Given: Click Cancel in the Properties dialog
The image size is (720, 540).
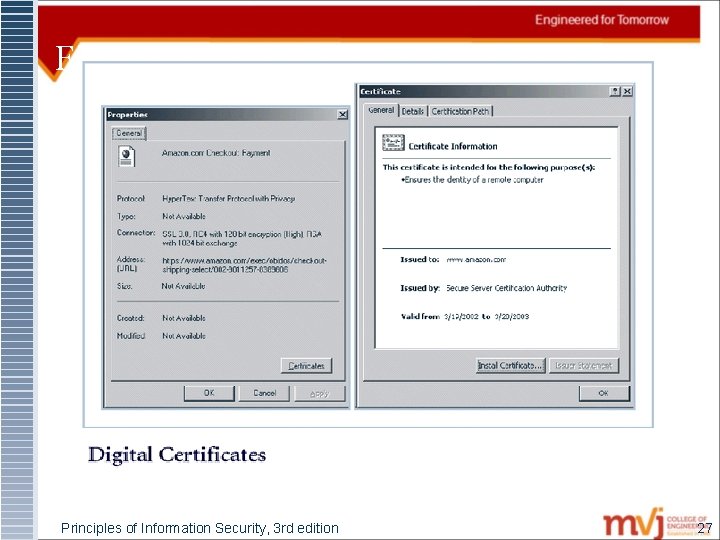Looking at the screenshot, I should [x=264, y=393].
